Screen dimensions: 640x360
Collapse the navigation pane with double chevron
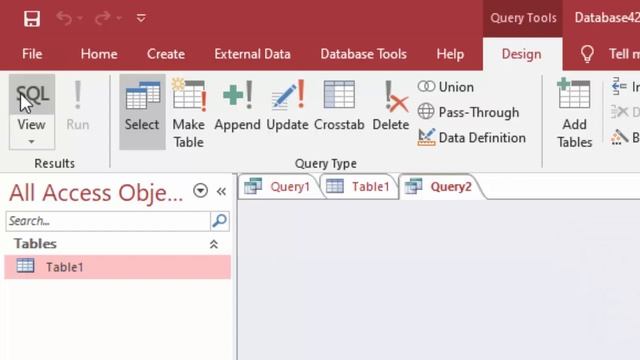tap(221, 191)
